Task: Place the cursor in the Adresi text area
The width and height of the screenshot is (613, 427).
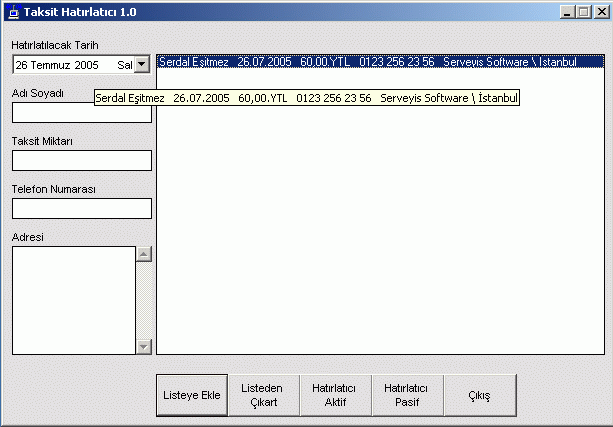Action: tap(73, 300)
